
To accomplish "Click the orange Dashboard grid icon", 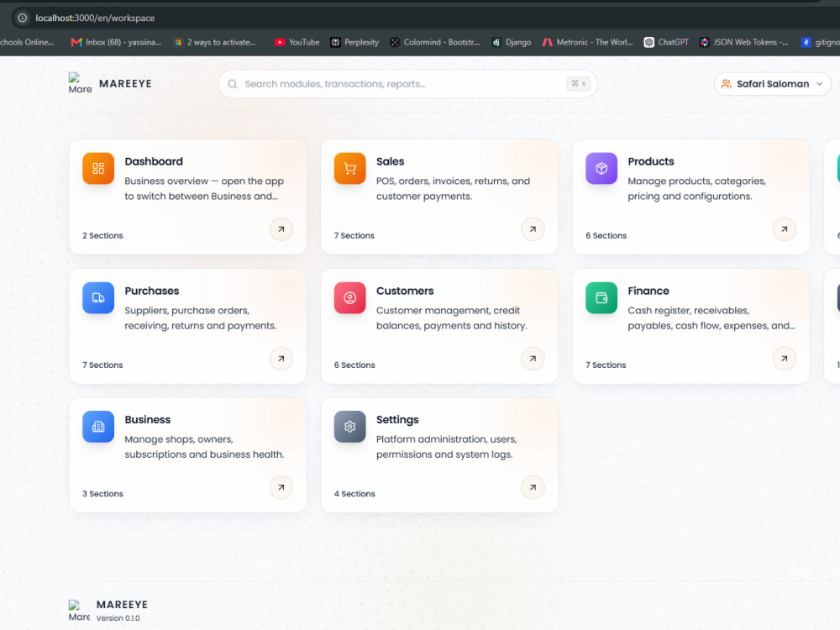I will pyautogui.click(x=98, y=168).
